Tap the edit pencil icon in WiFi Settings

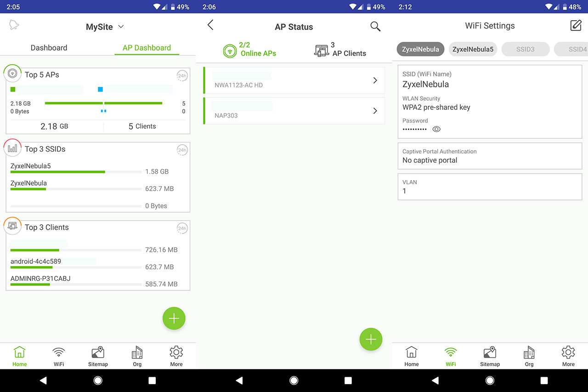pos(576,25)
